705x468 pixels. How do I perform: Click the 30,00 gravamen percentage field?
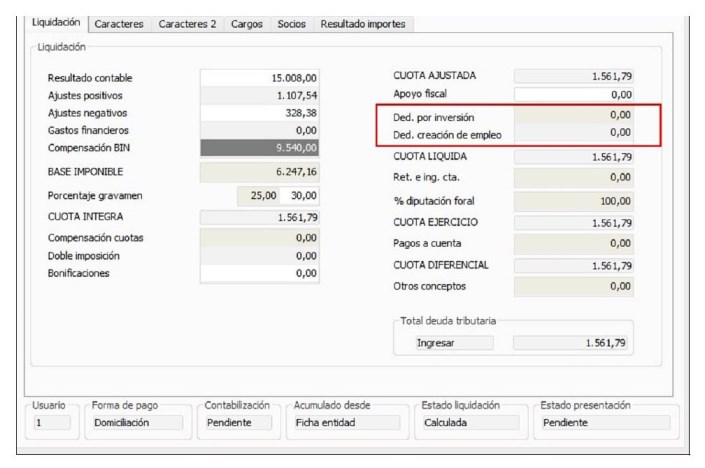tap(299, 196)
